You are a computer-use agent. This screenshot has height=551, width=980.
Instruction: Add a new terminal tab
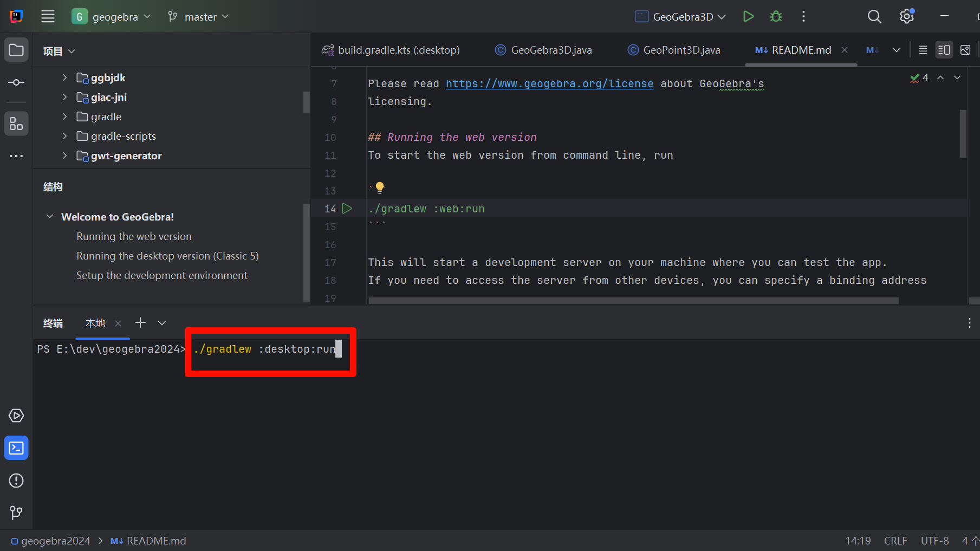pos(140,323)
